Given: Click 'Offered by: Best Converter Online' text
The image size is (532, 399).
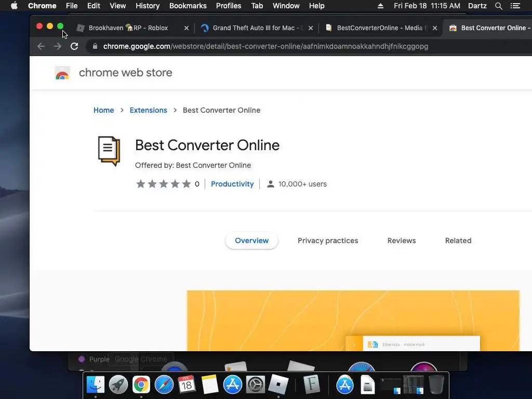Looking at the screenshot, I should coord(193,165).
